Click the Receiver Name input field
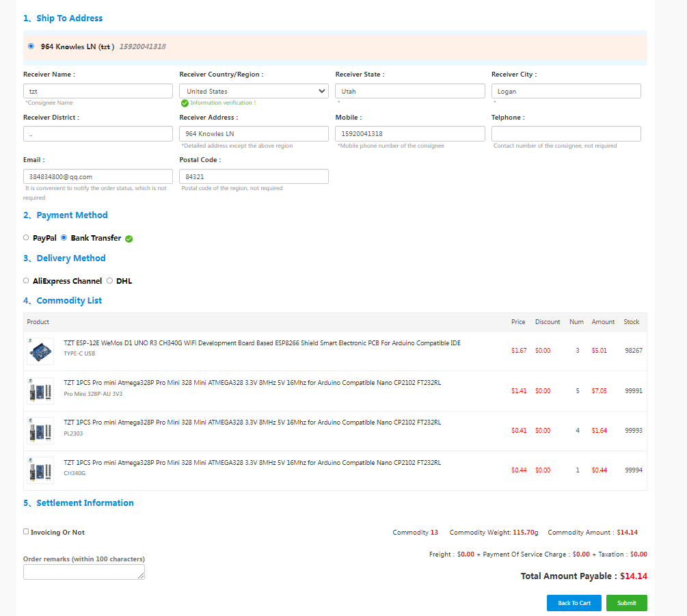 click(x=98, y=91)
